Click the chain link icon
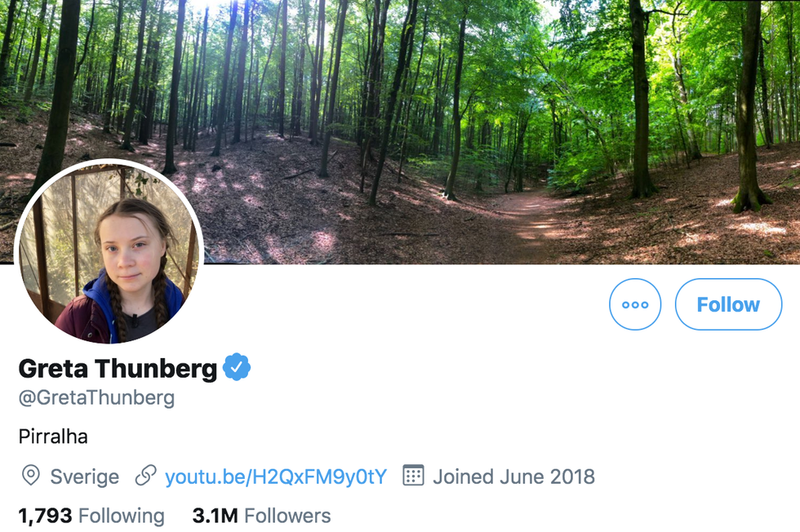Image resolution: width=800 pixels, height=532 pixels. pyautogui.click(x=145, y=476)
